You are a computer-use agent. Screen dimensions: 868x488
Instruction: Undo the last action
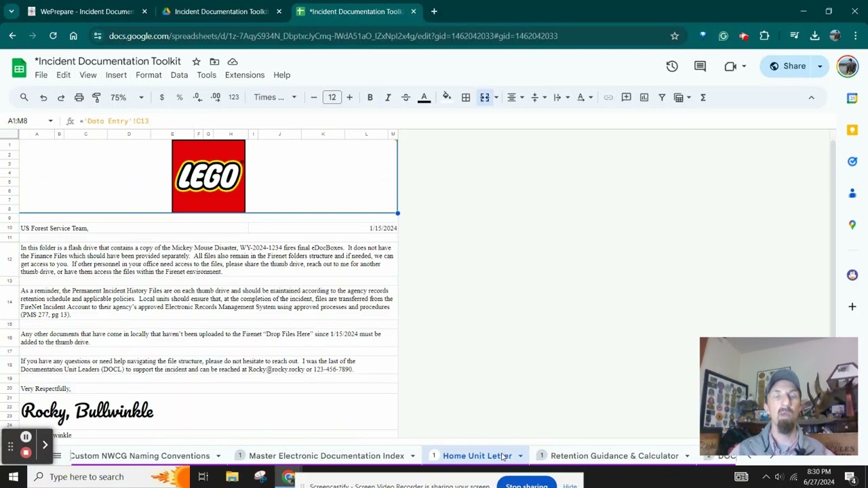click(43, 98)
